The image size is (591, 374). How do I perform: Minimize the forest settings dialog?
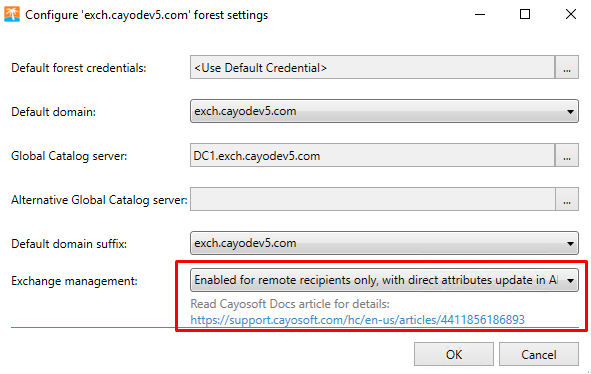480,14
